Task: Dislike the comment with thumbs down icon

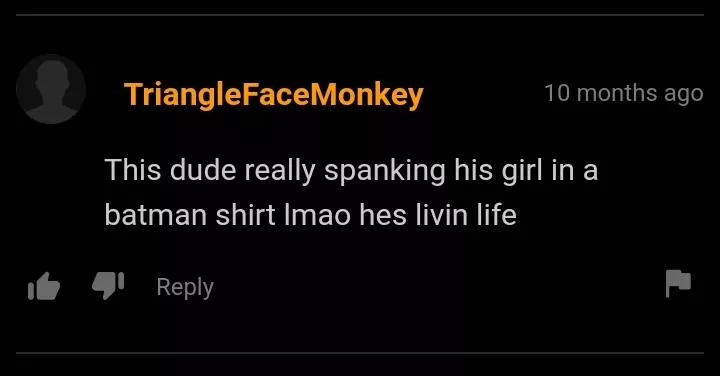Action: tap(108, 285)
